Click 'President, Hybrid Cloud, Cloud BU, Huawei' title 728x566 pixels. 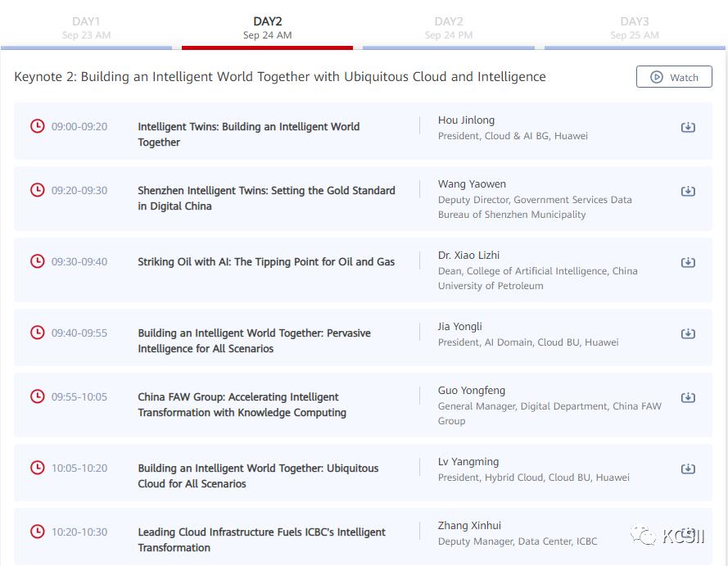pyautogui.click(x=533, y=478)
